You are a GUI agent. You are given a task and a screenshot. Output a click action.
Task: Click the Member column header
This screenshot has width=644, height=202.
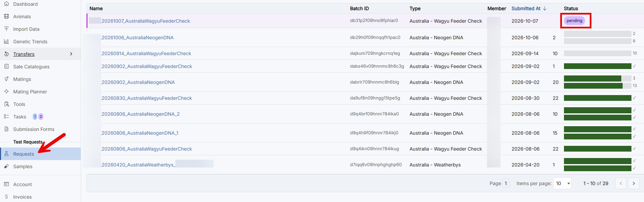click(497, 8)
